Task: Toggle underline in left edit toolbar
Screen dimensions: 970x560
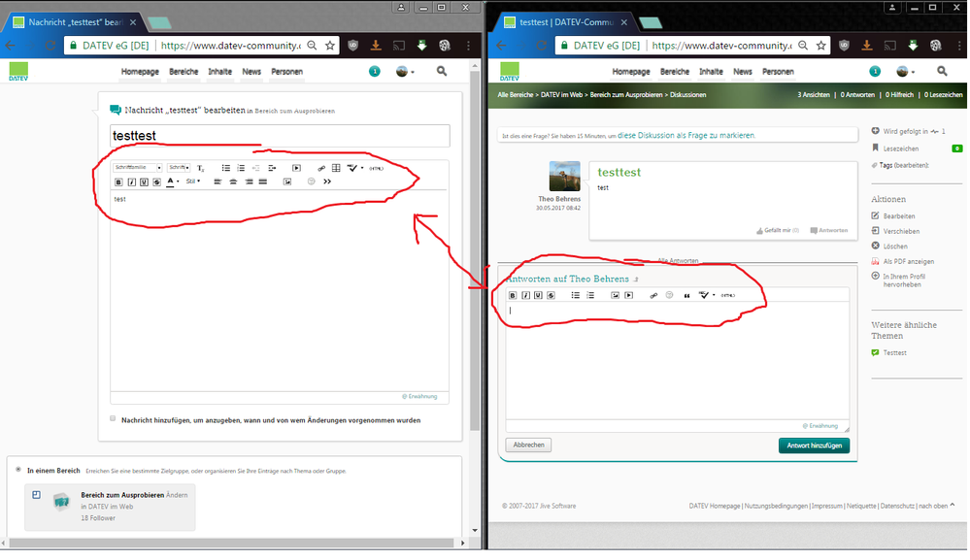Action: (144, 181)
